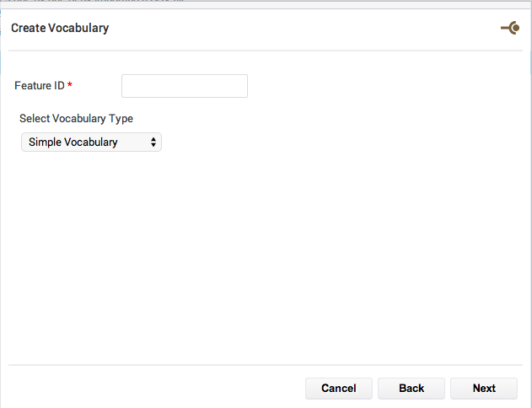Select the "Simple Vocabulary" text in combo box
The width and height of the screenshot is (532, 408).
pos(73,142)
